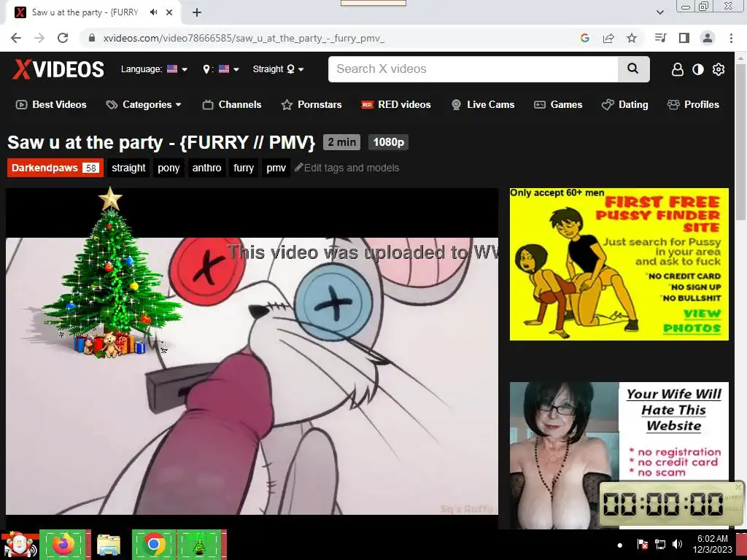The width and height of the screenshot is (747, 560).
Task: Mute the tab using the speaker icon
Action: (153, 12)
